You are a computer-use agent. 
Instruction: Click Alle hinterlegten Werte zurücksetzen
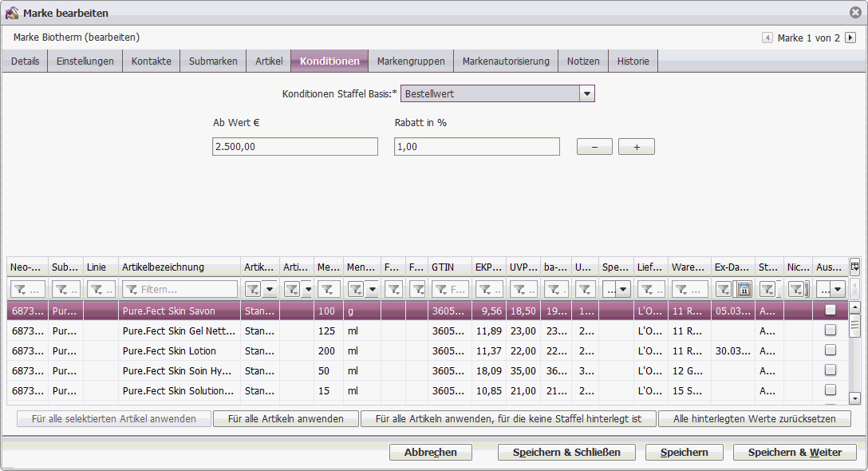[x=755, y=419]
